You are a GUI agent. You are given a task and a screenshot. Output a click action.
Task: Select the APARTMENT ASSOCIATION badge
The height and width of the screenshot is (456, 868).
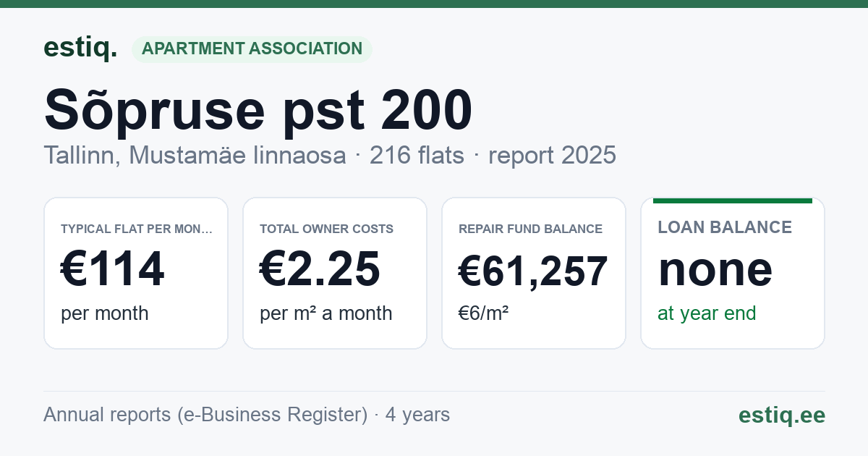pos(252,49)
